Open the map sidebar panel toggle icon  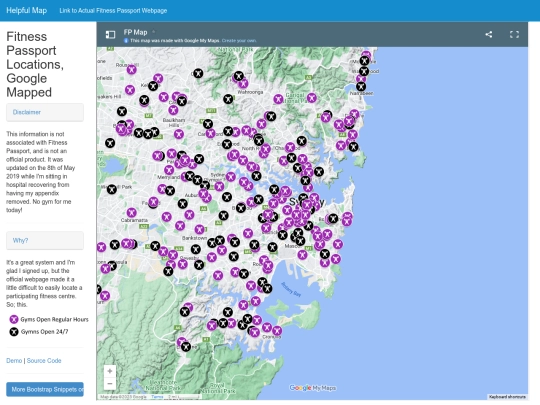click(x=110, y=34)
